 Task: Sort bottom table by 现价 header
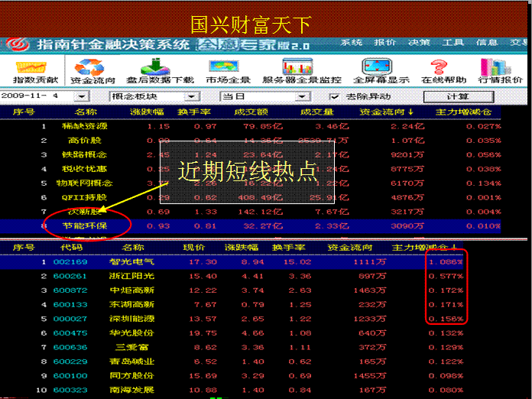[194, 248]
